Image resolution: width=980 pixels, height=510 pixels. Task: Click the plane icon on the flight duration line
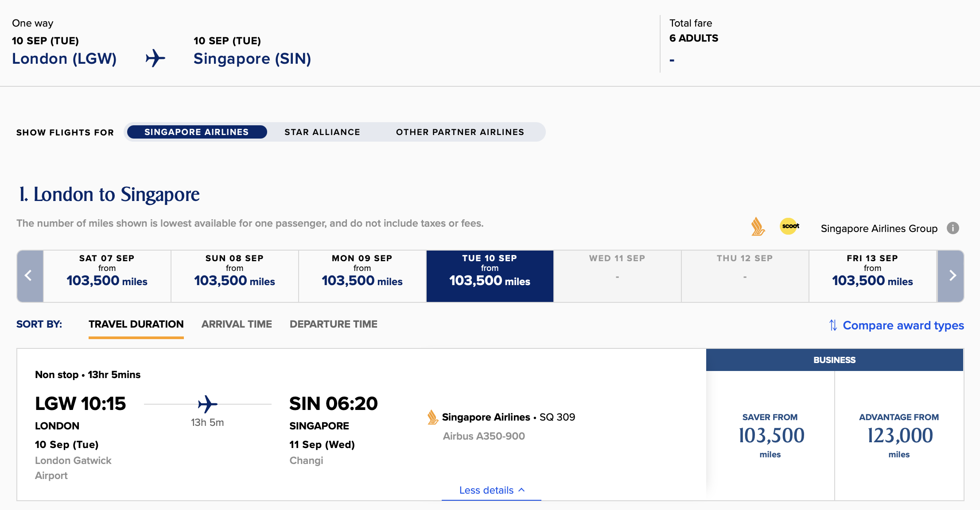207,404
